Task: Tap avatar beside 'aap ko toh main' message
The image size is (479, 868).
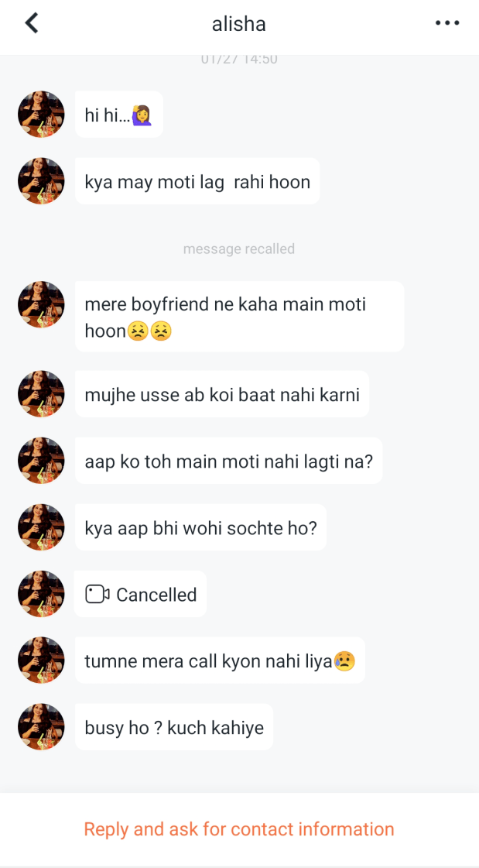Action: click(41, 461)
